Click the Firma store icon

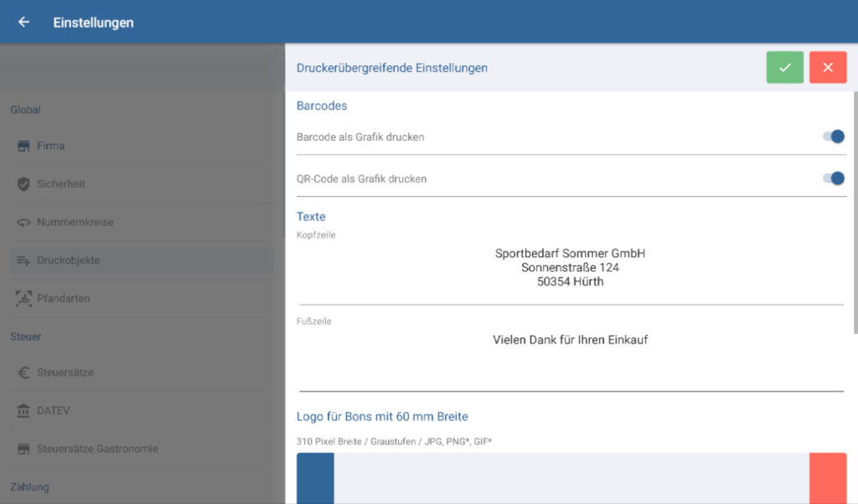click(x=23, y=147)
